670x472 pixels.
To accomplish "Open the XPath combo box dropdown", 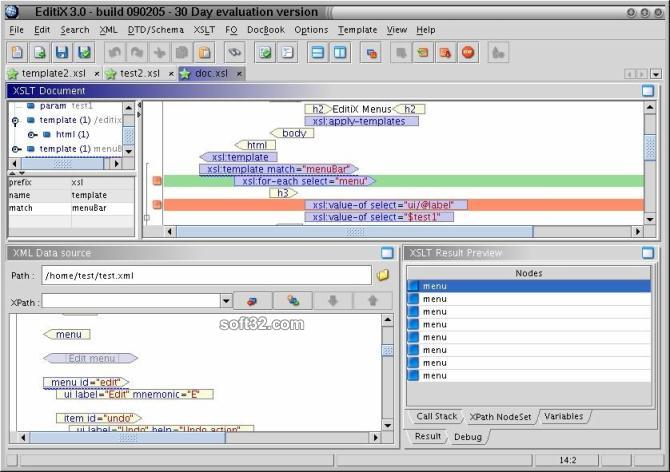I will pyautogui.click(x=226, y=301).
